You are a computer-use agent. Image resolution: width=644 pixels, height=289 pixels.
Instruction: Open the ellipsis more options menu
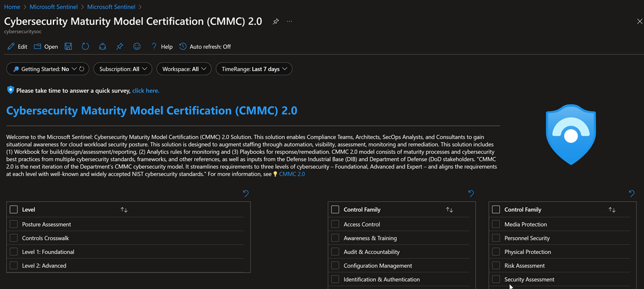289,21
